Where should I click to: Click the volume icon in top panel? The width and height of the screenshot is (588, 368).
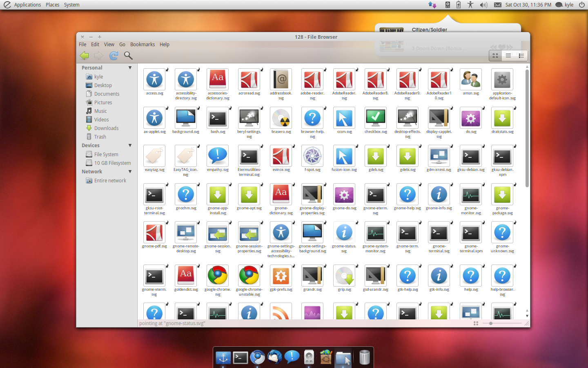coord(484,5)
